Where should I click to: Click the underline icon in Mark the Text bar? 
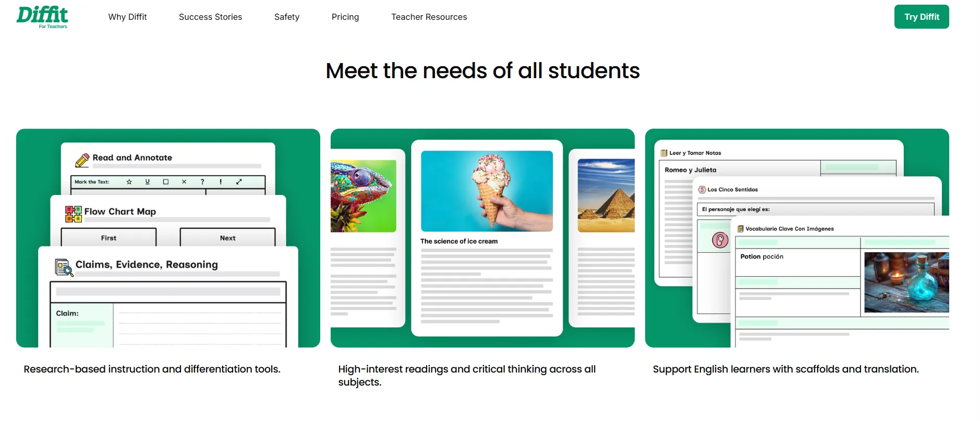(x=148, y=182)
